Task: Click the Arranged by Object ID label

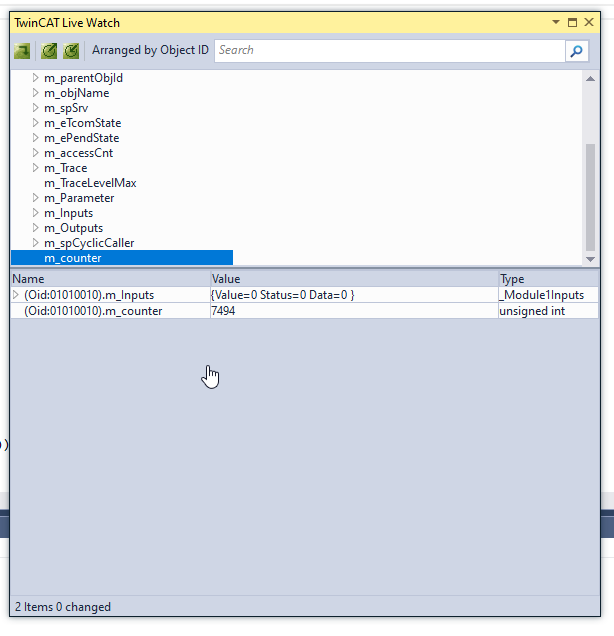Action: pyautogui.click(x=150, y=50)
